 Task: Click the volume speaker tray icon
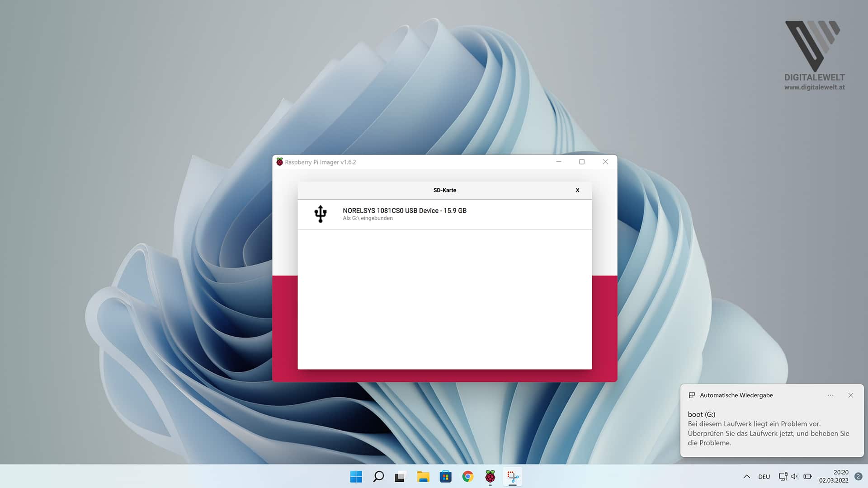pyautogui.click(x=795, y=477)
